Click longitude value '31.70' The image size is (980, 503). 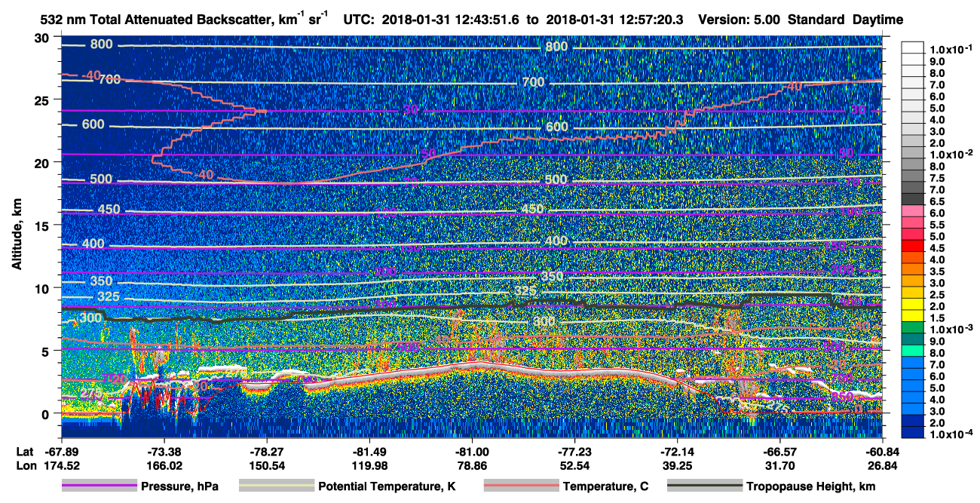[x=779, y=465]
